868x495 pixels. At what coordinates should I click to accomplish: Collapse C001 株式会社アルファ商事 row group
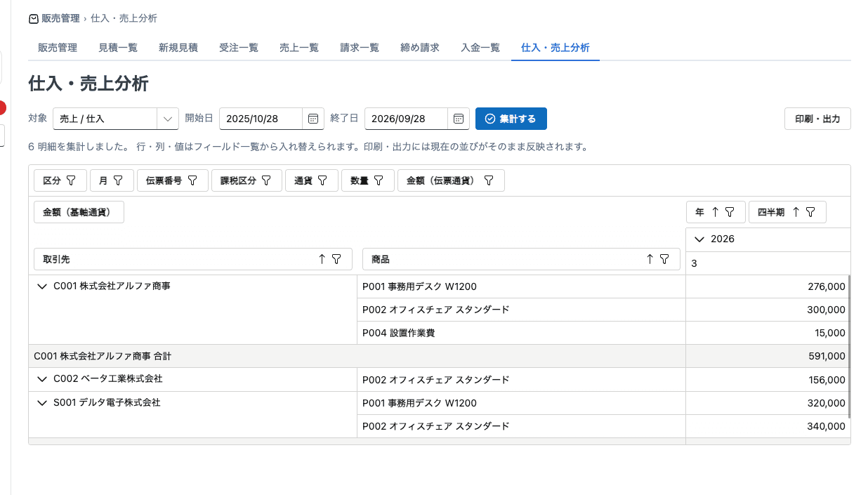[42, 286]
